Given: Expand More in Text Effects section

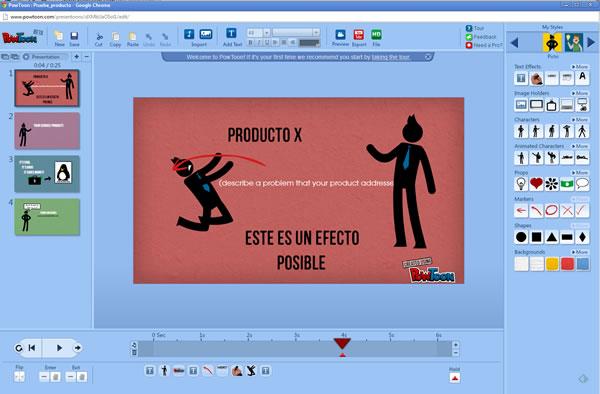Looking at the screenshot, I should (580, 67).
